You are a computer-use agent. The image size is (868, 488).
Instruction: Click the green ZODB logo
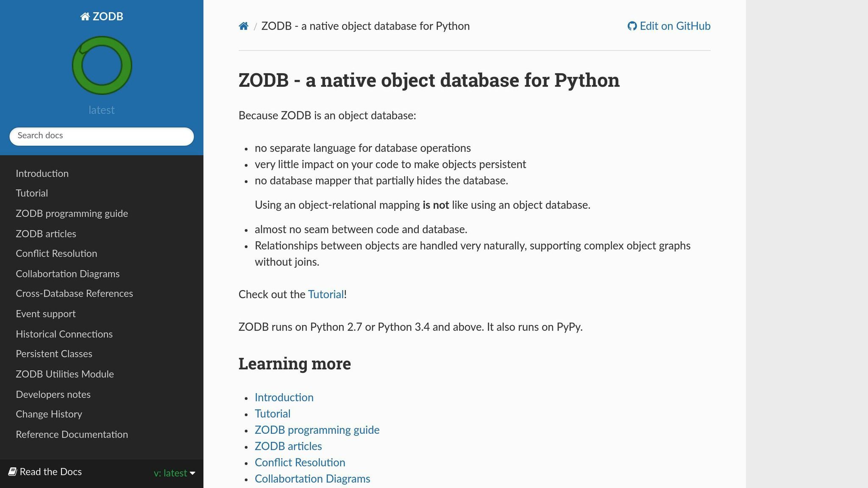click(101, 65)
